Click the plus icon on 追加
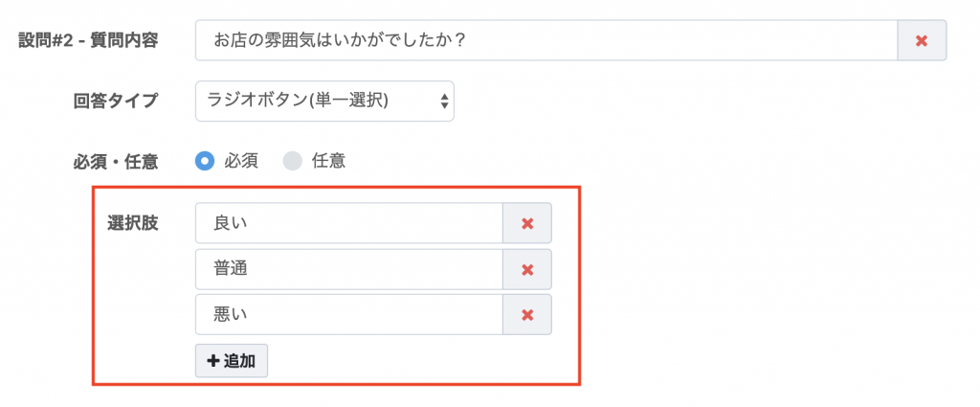The height and width of the screenshot is (407, 980). coord(212,361)
